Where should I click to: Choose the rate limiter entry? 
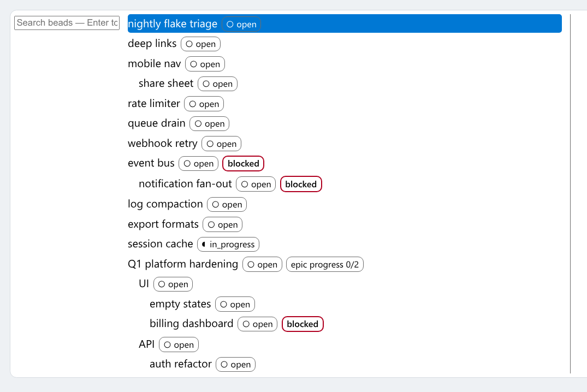click(x=345, y=104)
